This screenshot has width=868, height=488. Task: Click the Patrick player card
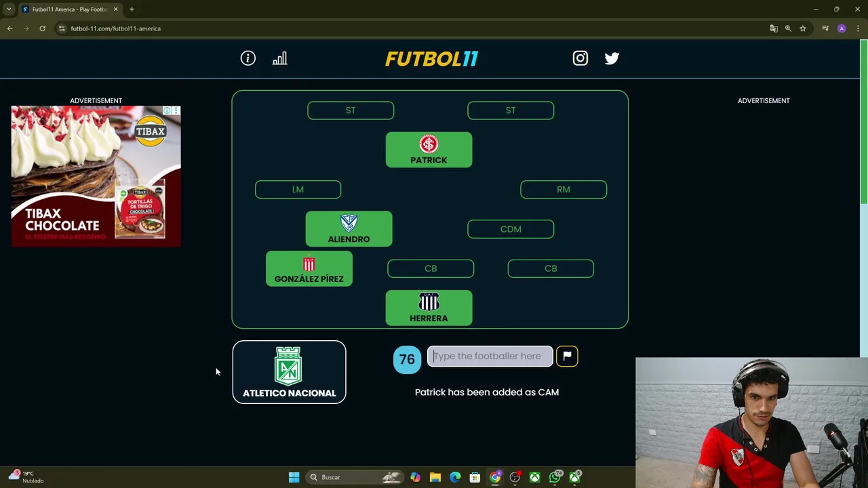(x=429, y=150)
